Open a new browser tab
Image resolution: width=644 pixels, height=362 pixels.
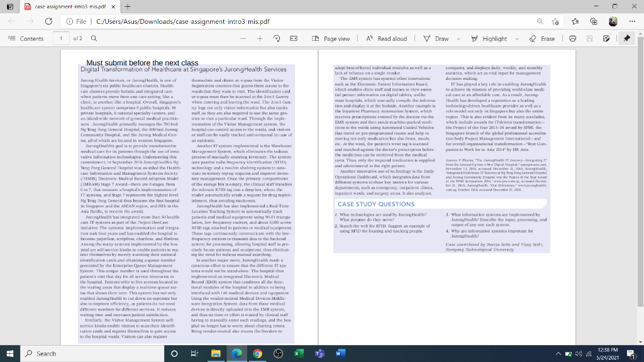pos(128,6)
